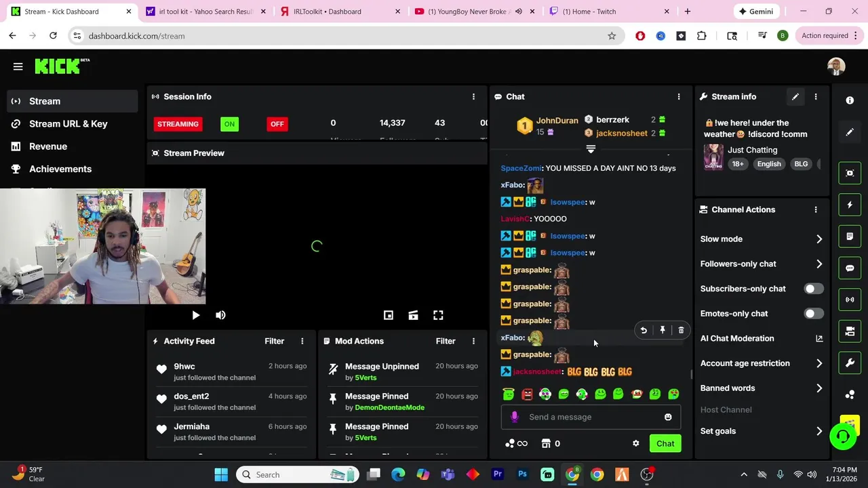Open the green support headset bubble

click(x=843, y=436)
